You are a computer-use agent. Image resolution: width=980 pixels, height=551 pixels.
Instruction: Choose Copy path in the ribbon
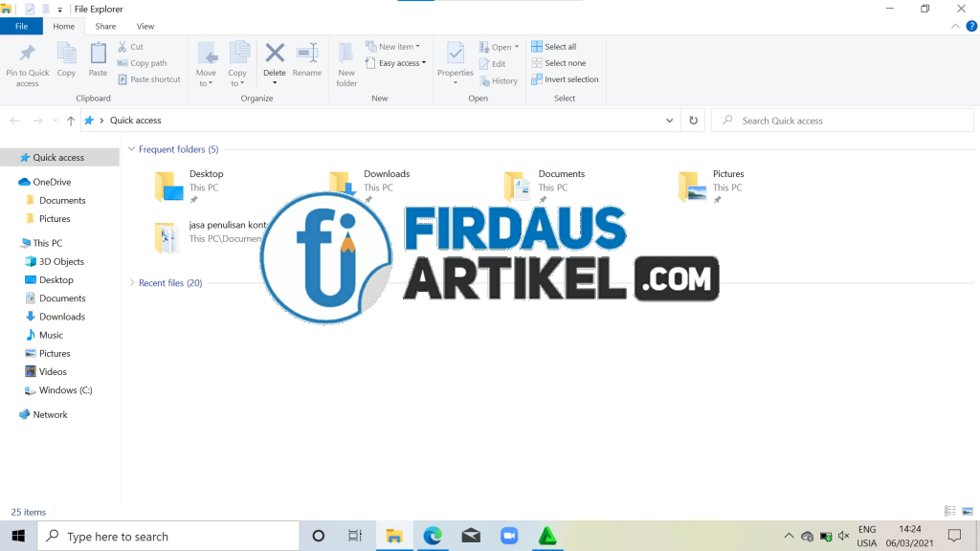click(142, 63)
